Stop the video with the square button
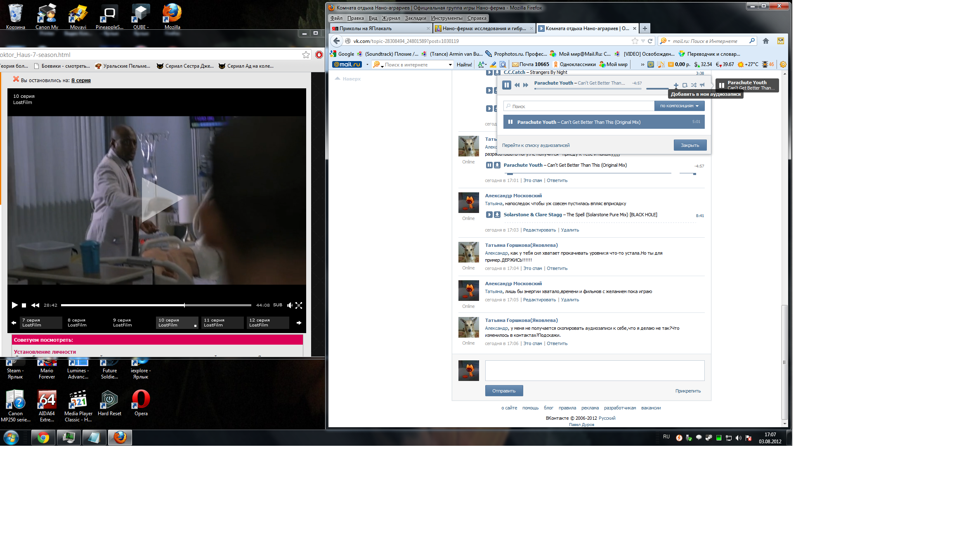 click(x=24, y=305)
